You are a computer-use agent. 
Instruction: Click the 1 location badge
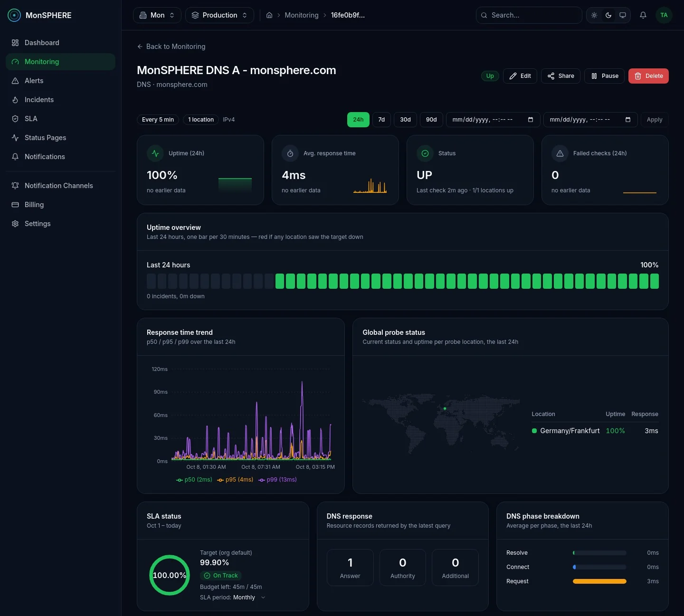(x=201, y=120)
